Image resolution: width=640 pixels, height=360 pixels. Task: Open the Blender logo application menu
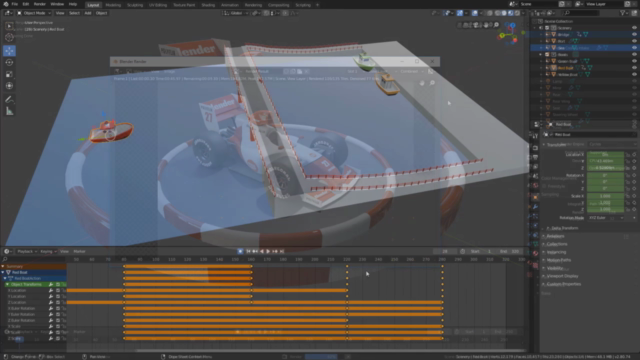(x=6, y=4)
